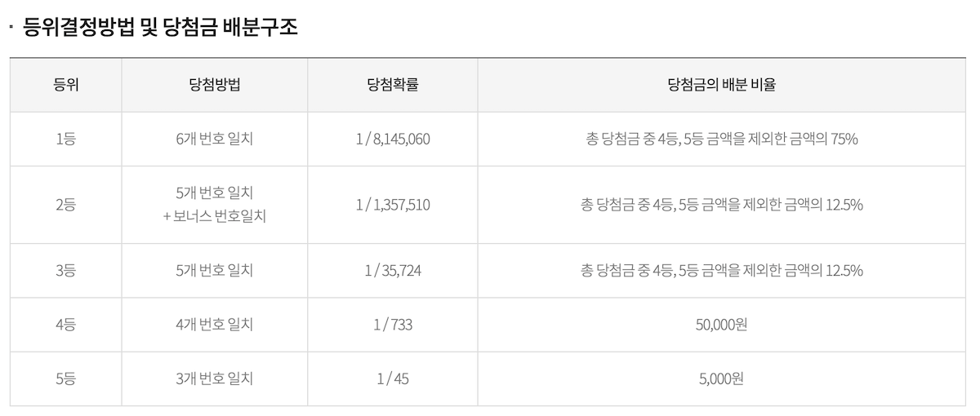Select the 4개 번호 일치 cell
980x416 pixels.
214,325
